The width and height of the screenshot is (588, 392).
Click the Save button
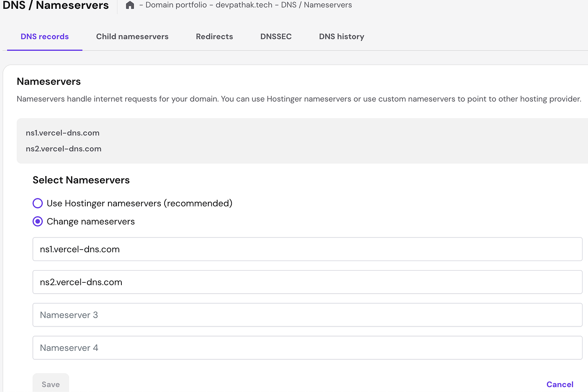(x=51, y=384)
